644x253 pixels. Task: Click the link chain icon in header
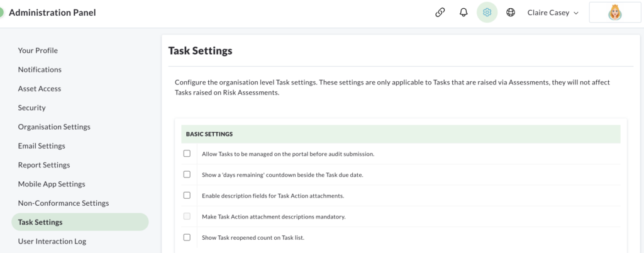tap(440, 13)
